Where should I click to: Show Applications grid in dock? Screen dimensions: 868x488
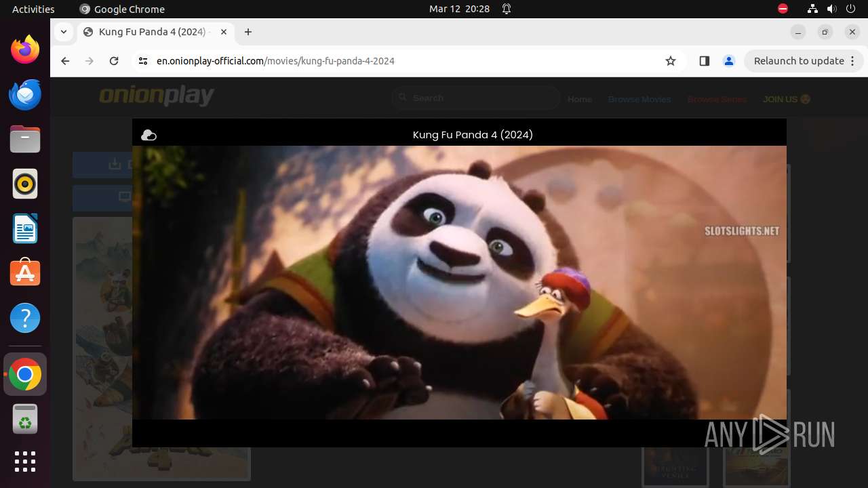click(x=25, y=462)
